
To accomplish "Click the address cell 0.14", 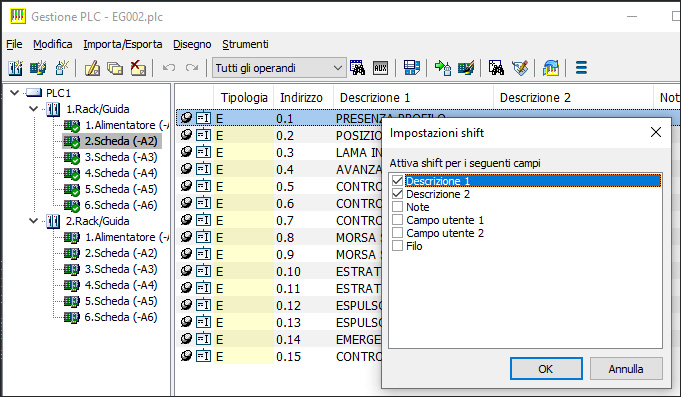I will [303, 339].
